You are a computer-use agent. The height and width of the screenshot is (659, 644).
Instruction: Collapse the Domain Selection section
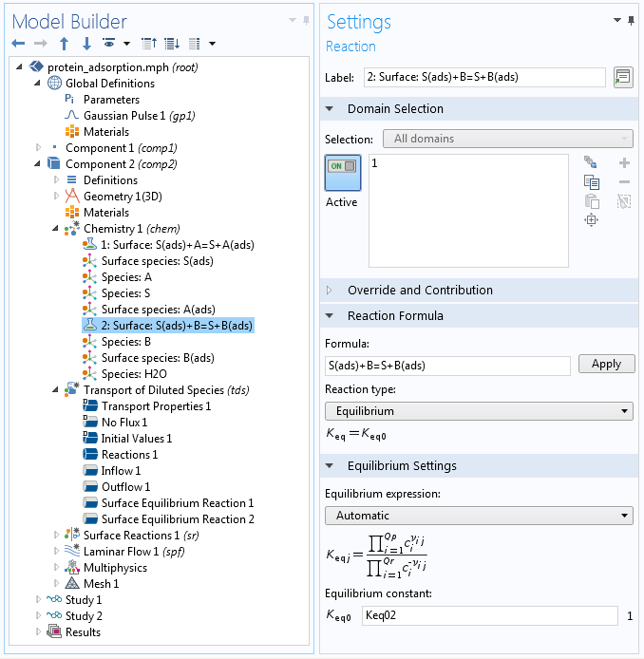click(x=330, y=109)
